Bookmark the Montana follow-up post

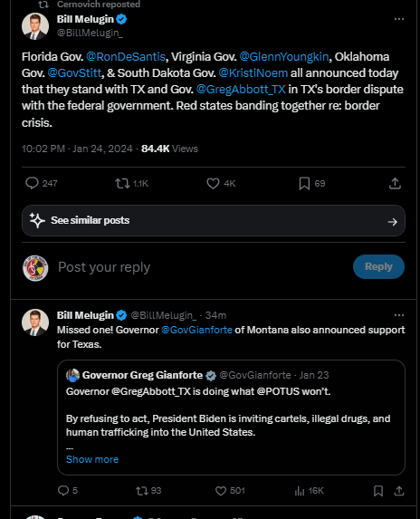click(378, 491)
